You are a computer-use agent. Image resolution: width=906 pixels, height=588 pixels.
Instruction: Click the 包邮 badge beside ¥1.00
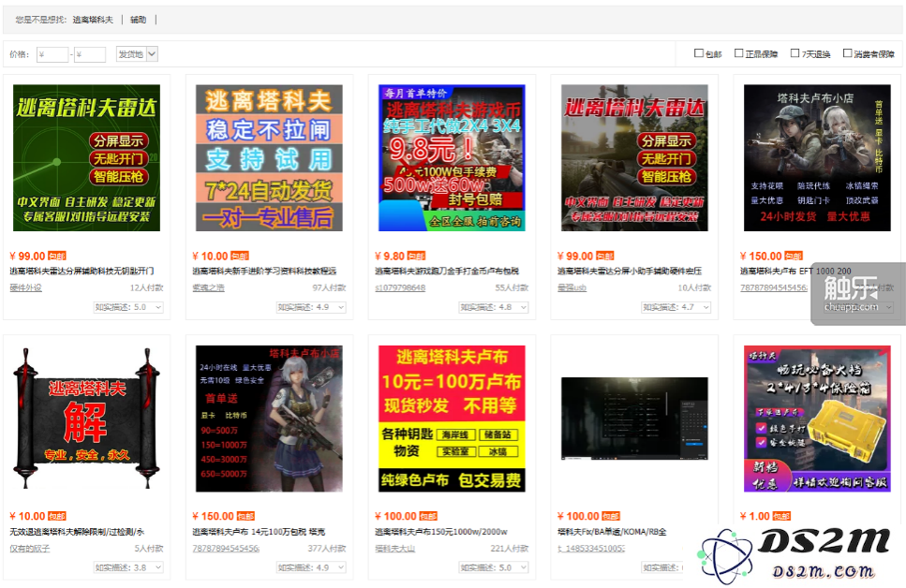781,517
